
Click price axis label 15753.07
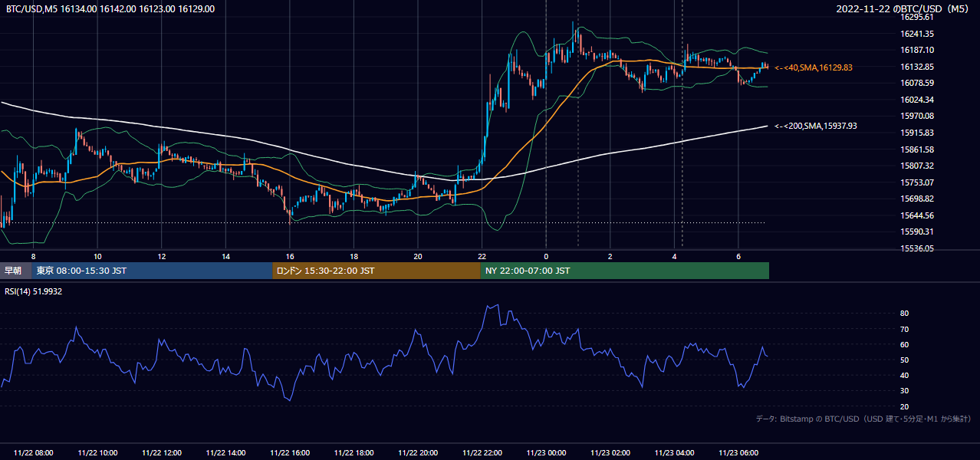[x=916, y=182]
